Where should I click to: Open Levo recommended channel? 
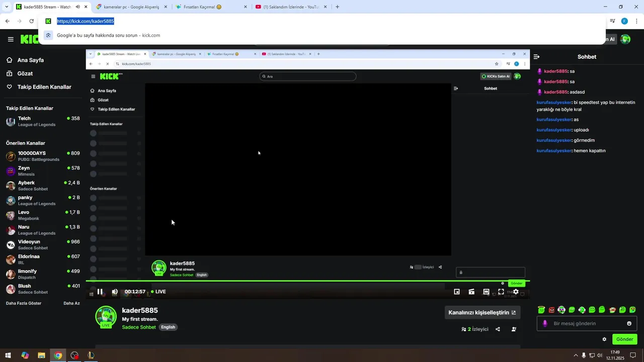pos(43,215)
